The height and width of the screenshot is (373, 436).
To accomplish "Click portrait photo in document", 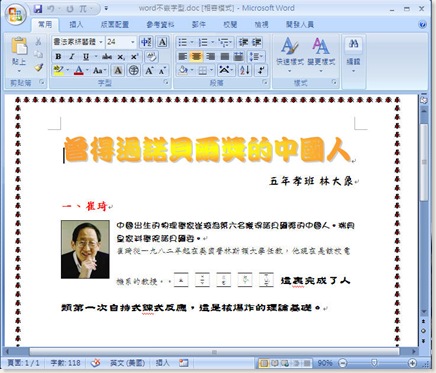I will click(85, 249).
